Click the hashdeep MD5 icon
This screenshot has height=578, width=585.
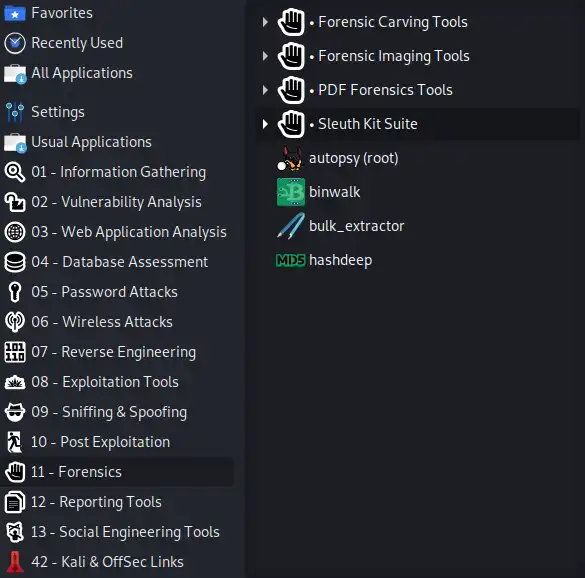(291, 260)
